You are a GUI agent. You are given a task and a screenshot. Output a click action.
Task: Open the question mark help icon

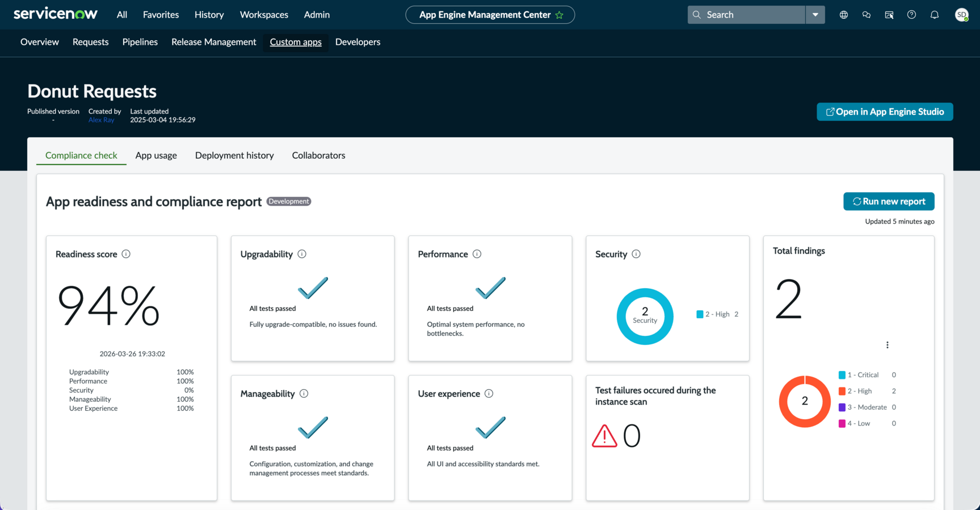click(x=911, y=15)
